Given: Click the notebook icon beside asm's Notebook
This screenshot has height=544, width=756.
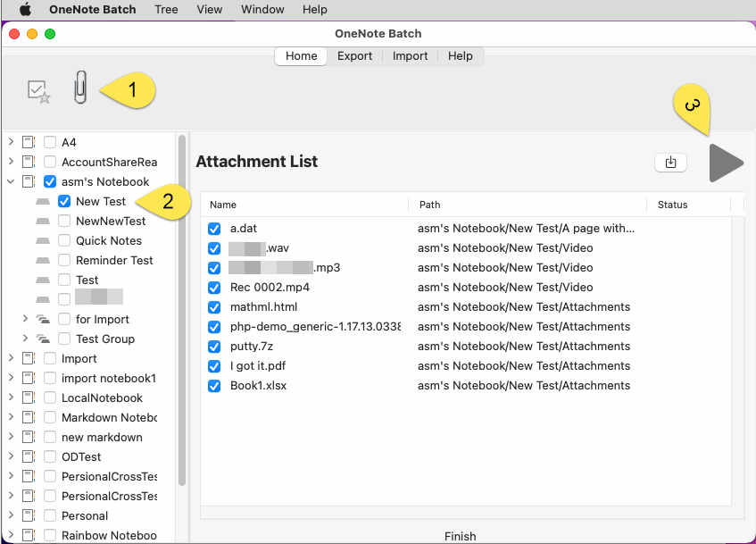Looking at the screenshot, I should pos(29,181).
